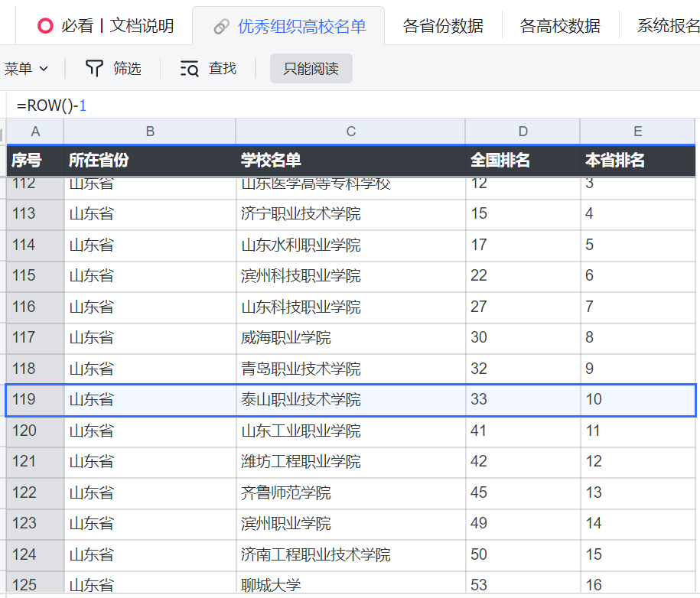Screen dimensions: 700x598
Task: Click the filter funnel icon
Action: click(94, 69)
